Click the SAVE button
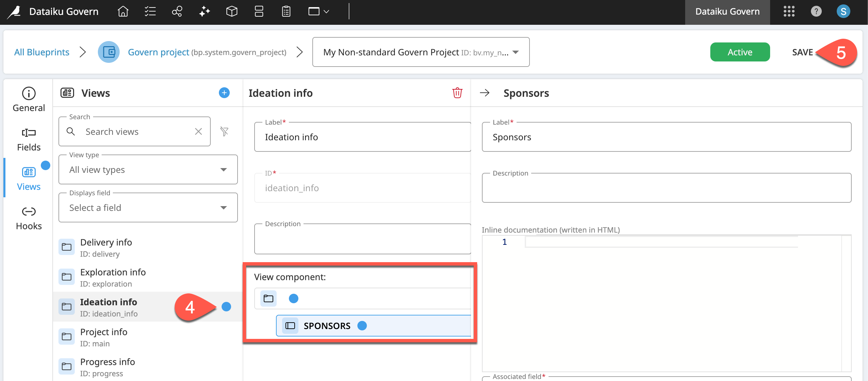 click(x=802, y=52)
